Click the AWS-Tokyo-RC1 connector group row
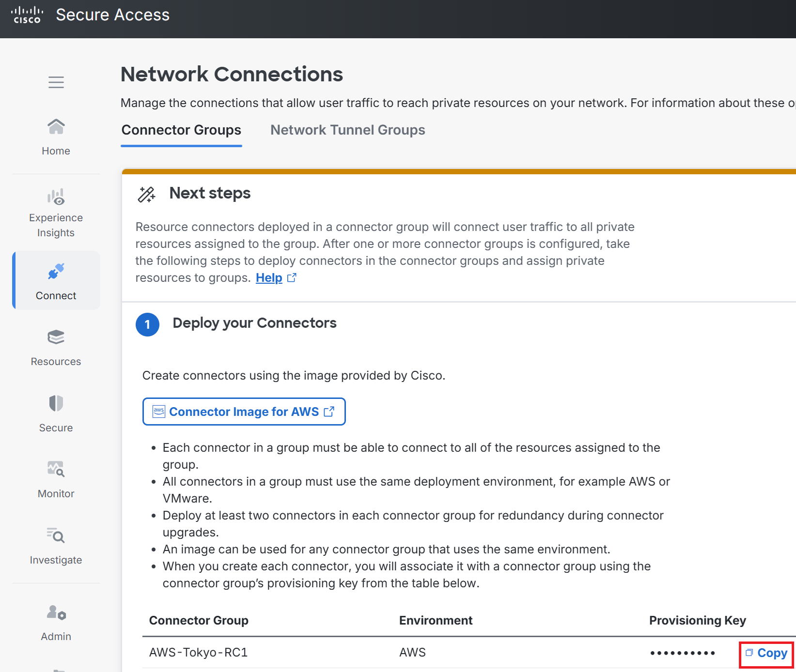Screen dimensions: 796x672 [x=469, y=653]
